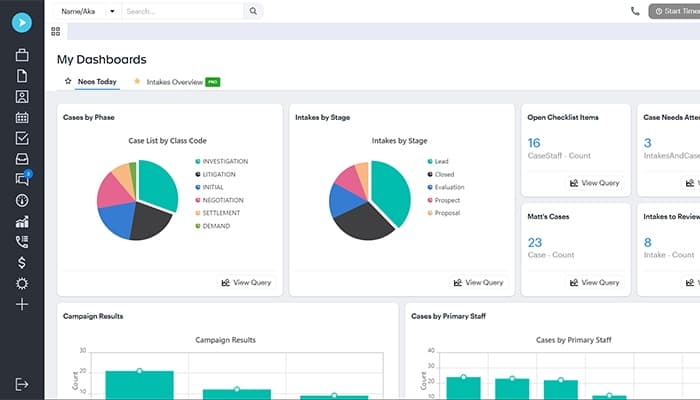Image resolution: width=700 pixels, height=400 pixels.
Task: Open the Settings gear icon in sidebar
Action: coord(22,283)
